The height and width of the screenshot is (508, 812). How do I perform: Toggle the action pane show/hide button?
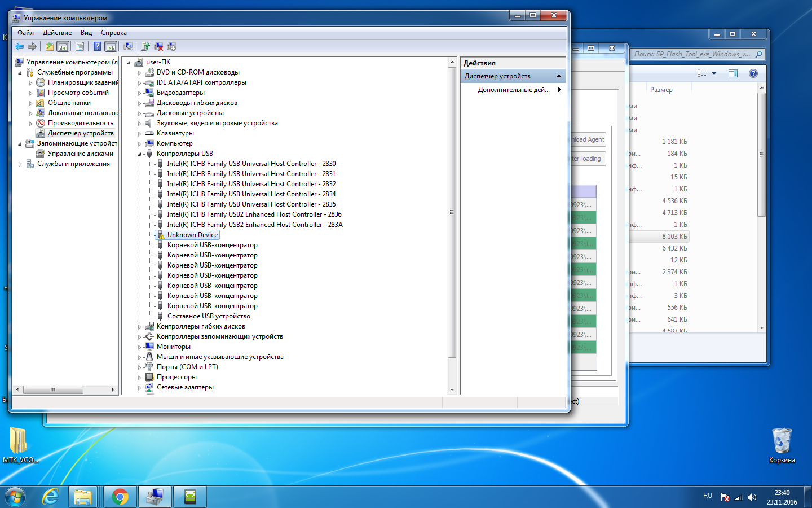tap(111, 46)
